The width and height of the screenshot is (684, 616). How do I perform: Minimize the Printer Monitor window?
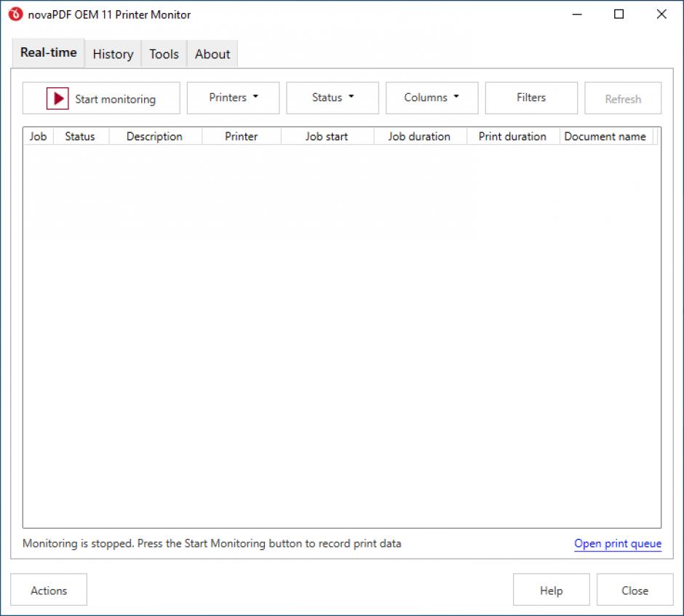coord(577,15)
